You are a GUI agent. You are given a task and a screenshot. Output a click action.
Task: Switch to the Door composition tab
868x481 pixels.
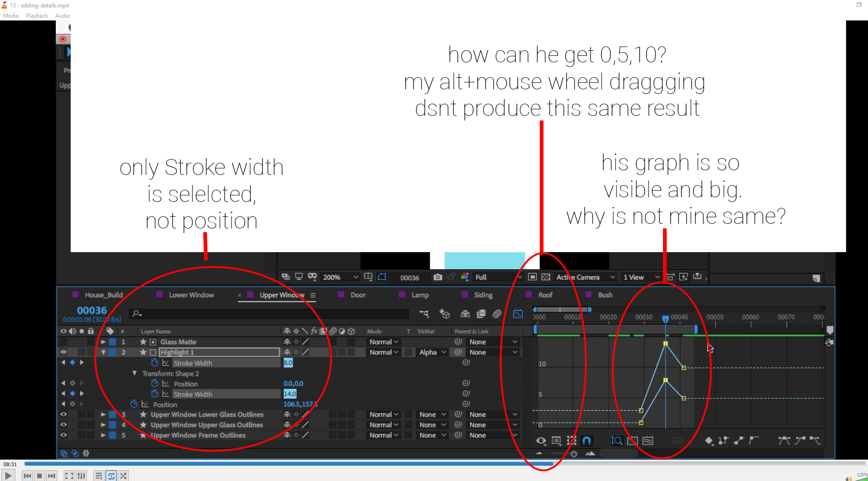tap(358, 294)
